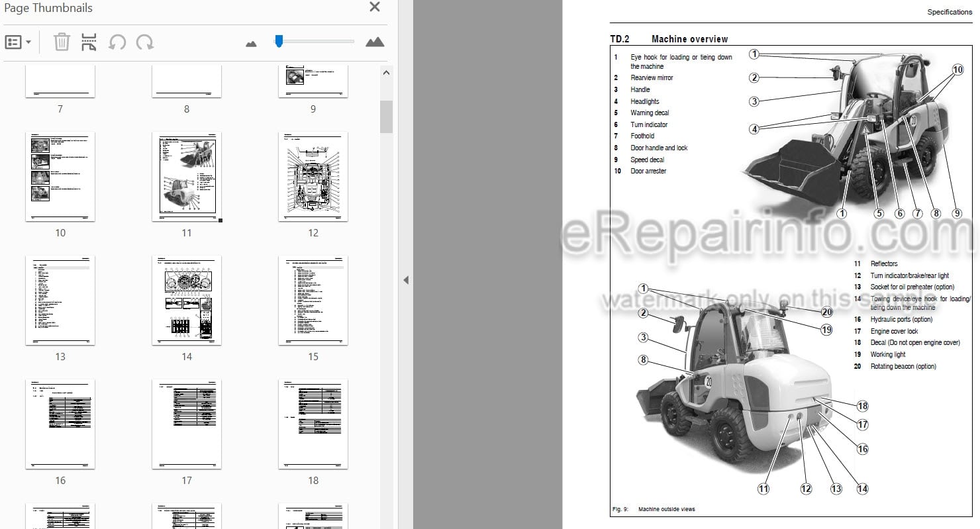The width and height of the screenshot is (980, 529).
Task: Go to page 17 thumbnail
Action: (187, 424)
